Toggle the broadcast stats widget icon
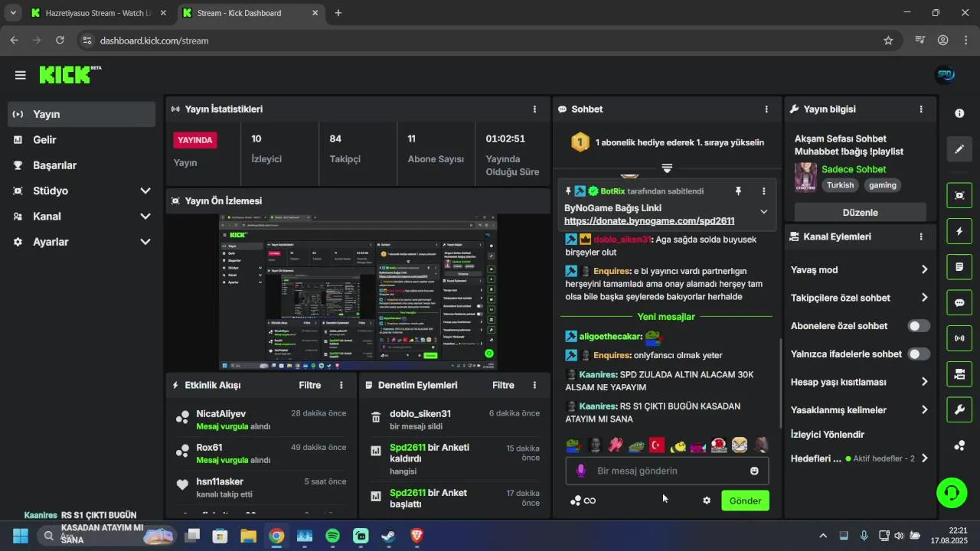 959,338
